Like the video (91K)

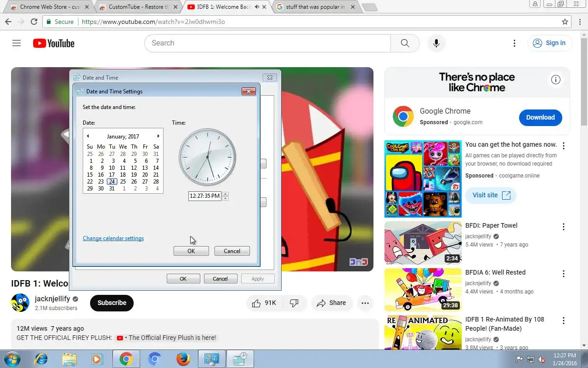265,303
